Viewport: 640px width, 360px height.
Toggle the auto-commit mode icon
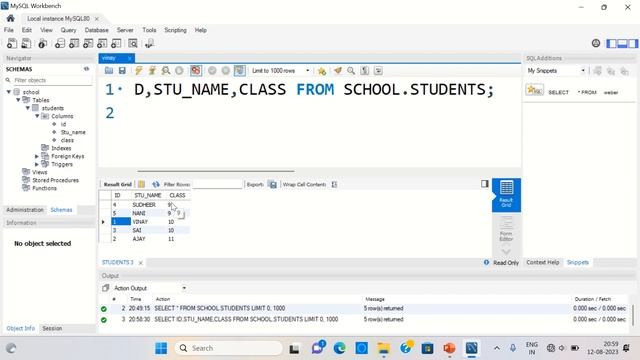coord(240,71)
